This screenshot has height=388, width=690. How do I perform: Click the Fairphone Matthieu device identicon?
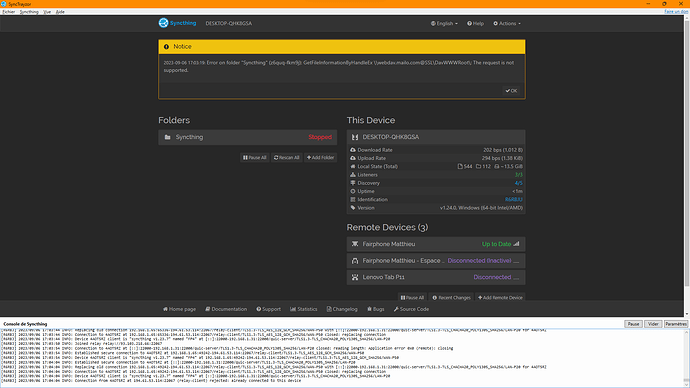click(355, 244)
